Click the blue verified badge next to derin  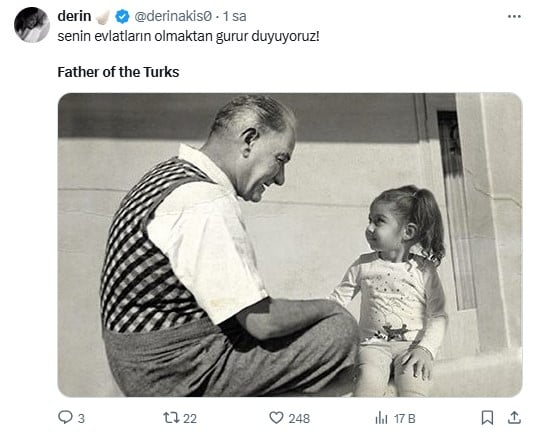coord(122,16)
